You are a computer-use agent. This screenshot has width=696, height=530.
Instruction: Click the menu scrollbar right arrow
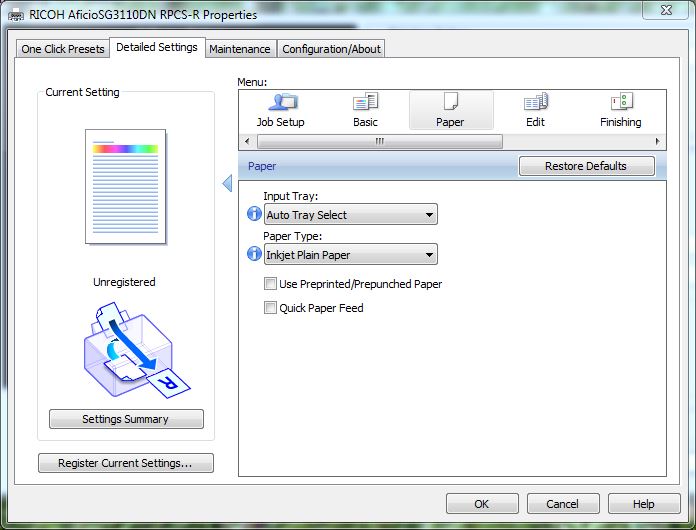tap(657, 142)
